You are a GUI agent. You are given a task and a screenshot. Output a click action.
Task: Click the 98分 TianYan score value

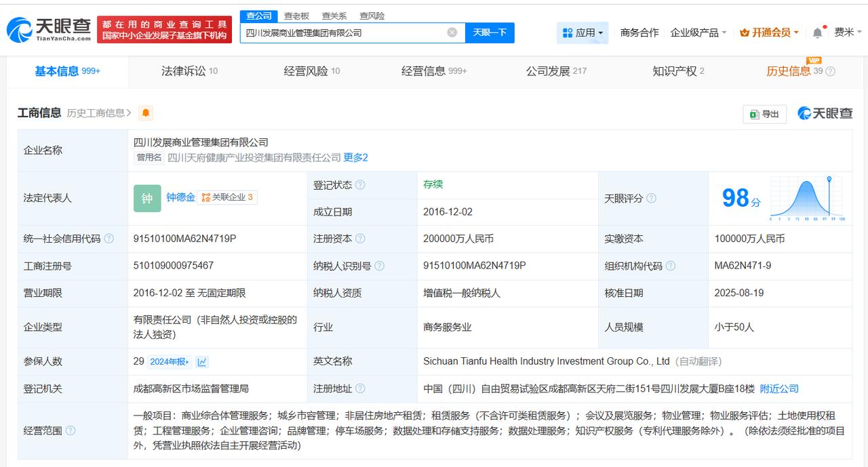click(x=741, y=198)
